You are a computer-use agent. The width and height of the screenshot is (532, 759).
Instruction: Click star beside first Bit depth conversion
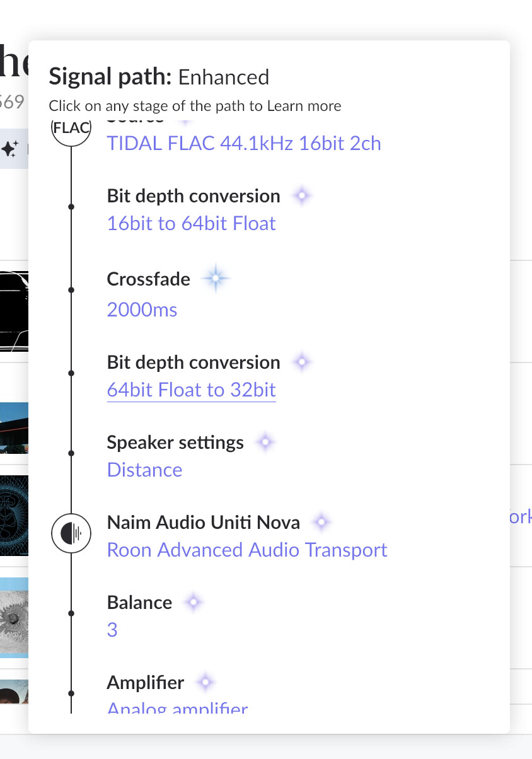tap(302, 196)
